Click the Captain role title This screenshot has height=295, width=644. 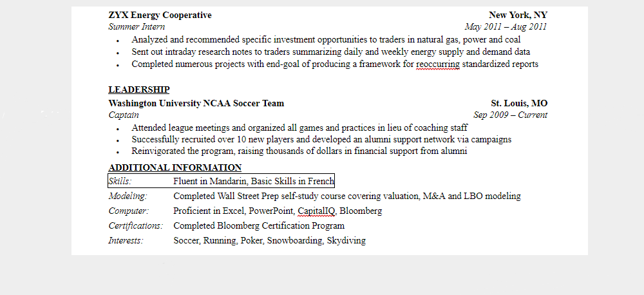click(124, 115)
